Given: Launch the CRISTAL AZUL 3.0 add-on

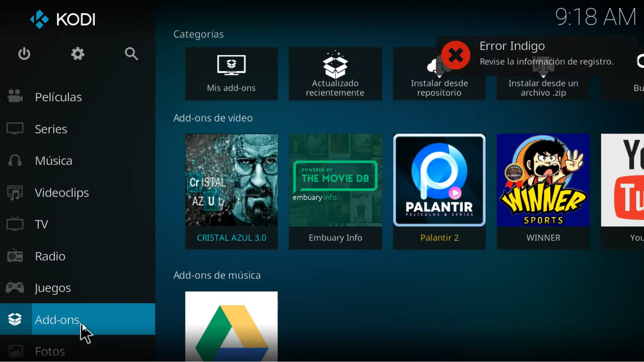Looking at the screenshot, I should tap(231, 191).
